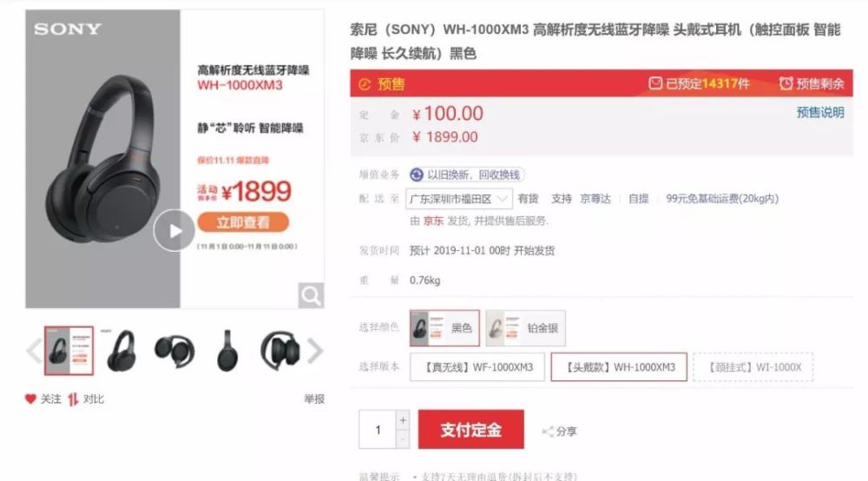Click the 预售剩余 alarm clock icon
The width and height of the screenshot is (868, 481).
coord(786,83)
